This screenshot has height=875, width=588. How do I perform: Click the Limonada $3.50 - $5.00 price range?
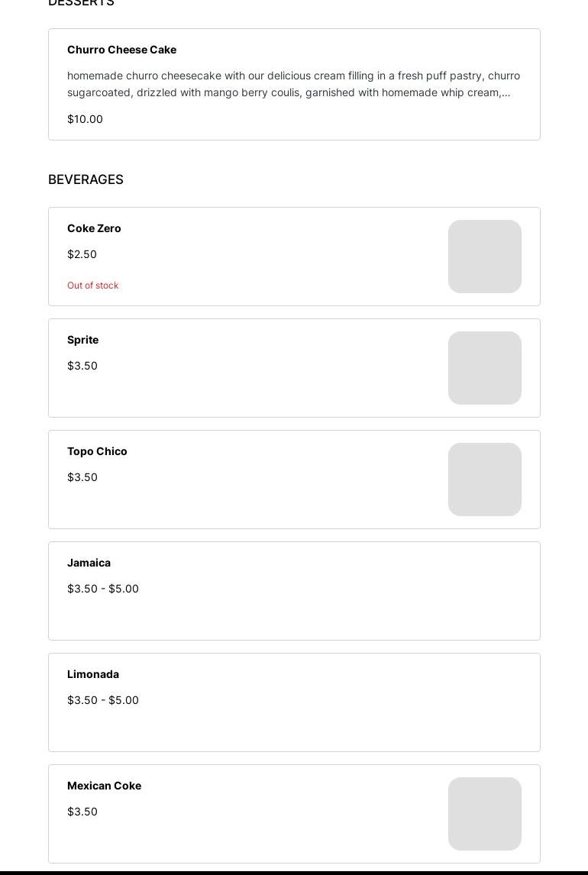point(103,700)
